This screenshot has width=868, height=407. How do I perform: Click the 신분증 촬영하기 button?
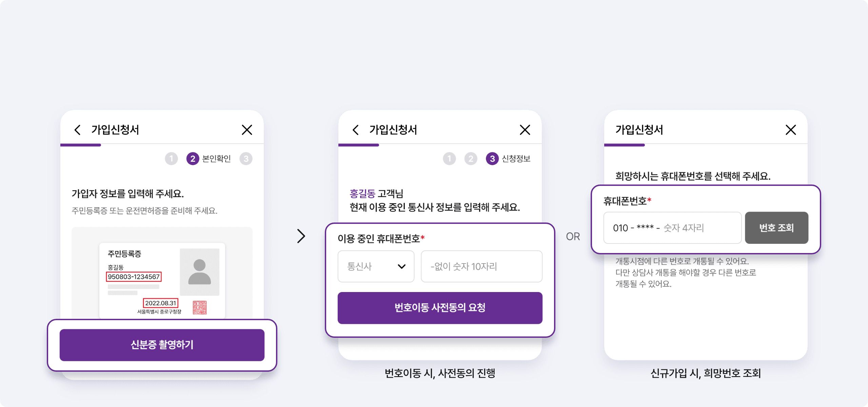(162, 345)
